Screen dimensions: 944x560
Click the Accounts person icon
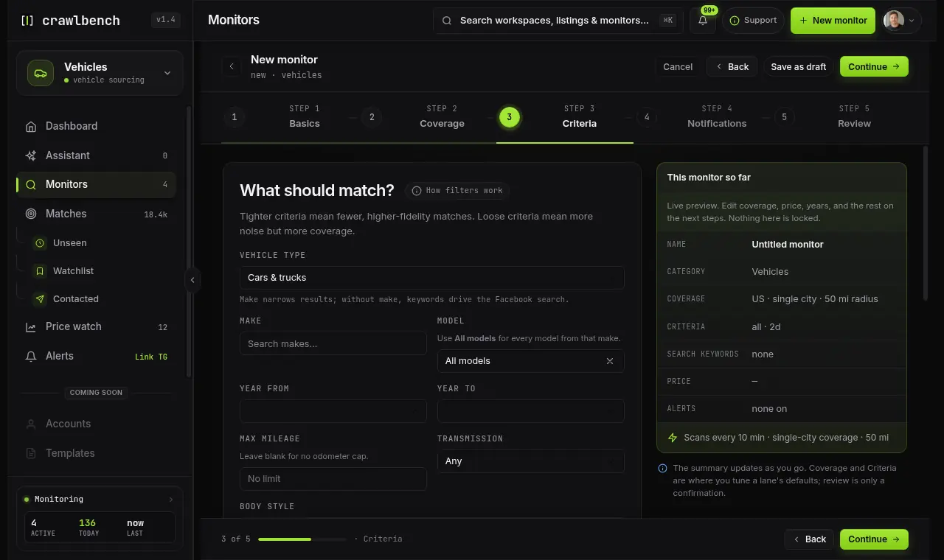point(31,424)
